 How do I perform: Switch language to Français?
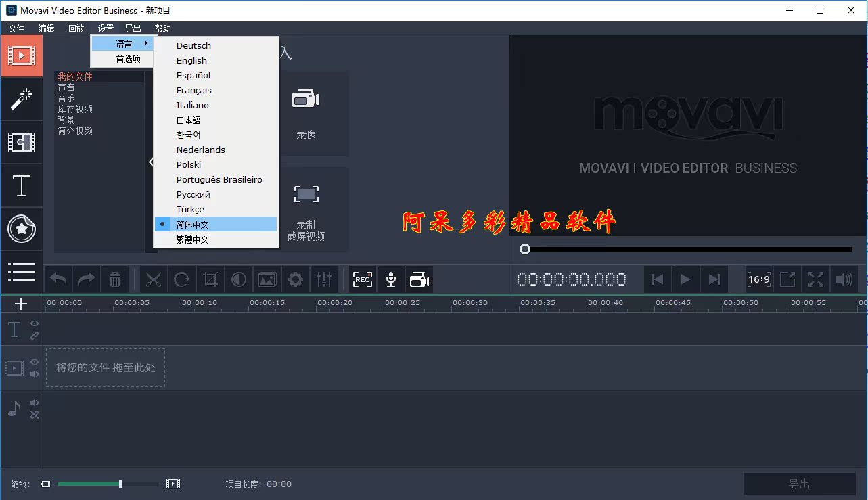[216, 90]
